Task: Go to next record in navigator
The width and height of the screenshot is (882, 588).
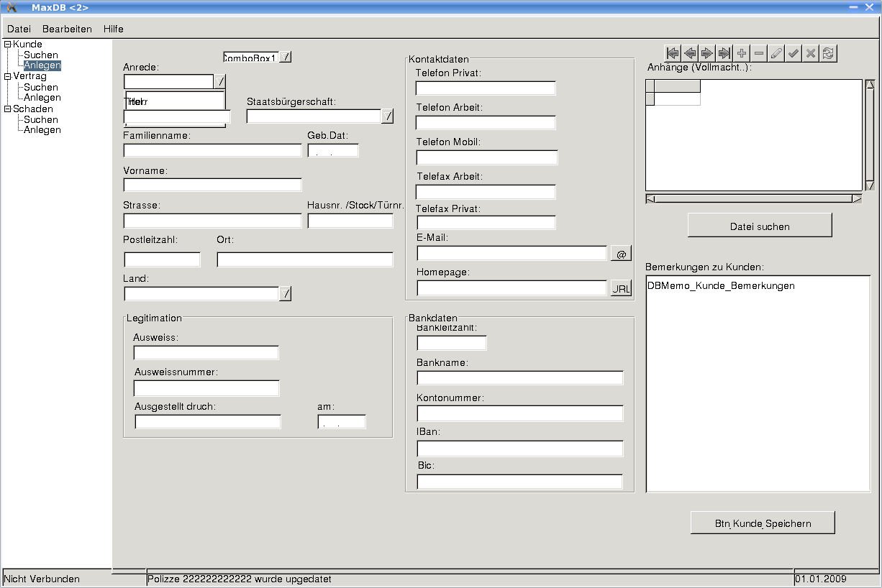Action: point(707,53)
